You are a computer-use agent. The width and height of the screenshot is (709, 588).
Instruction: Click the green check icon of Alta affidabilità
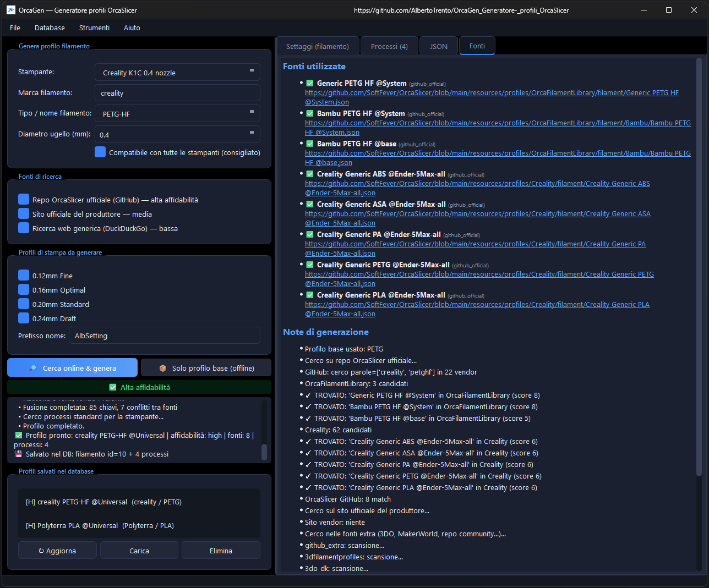click(113, 387)
